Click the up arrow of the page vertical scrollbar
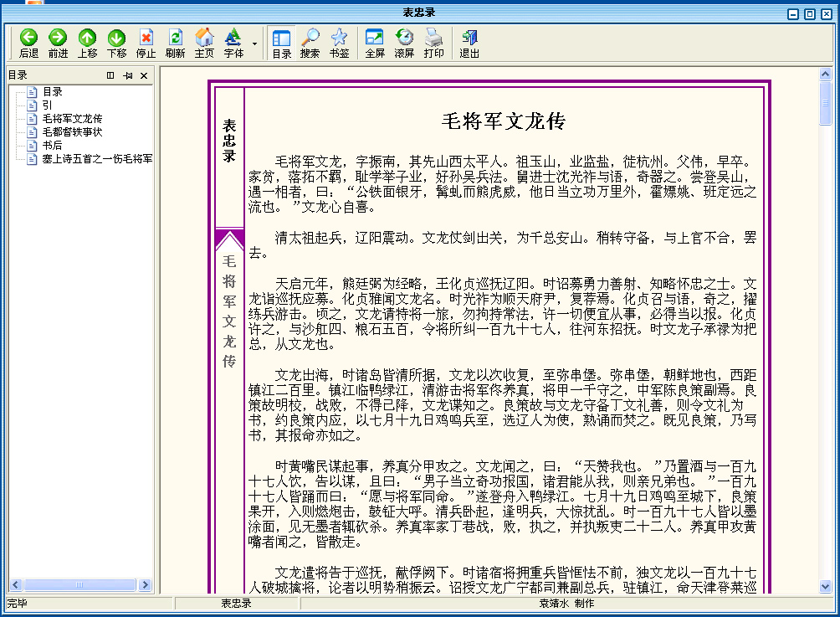840x617 pixels. [x=826, y=75]
